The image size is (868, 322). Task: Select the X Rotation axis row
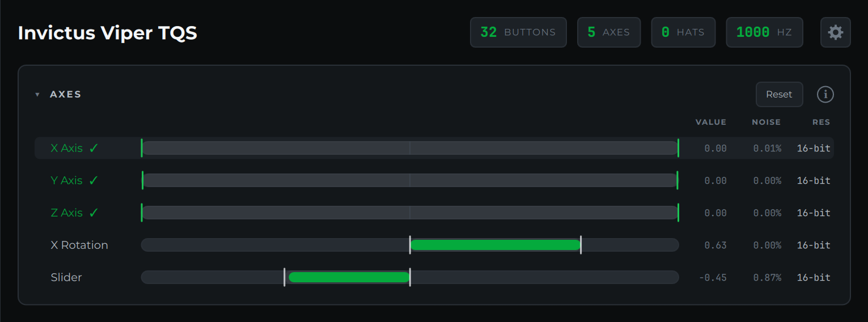coord(434,245)
